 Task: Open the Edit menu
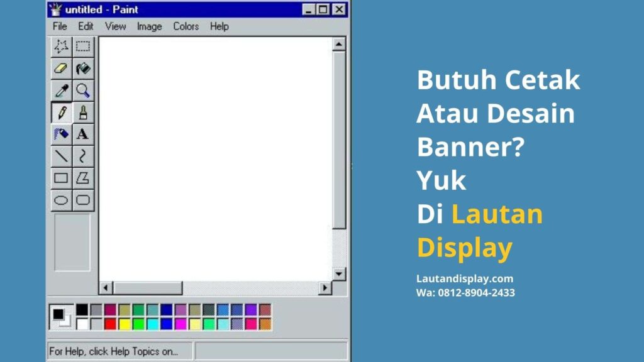coord(86,26)
